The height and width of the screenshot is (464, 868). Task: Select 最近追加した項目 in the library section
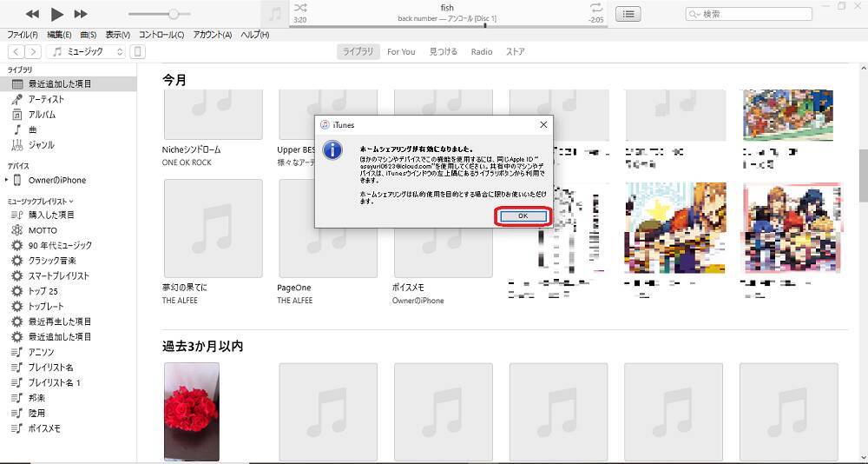coord(68,84)
